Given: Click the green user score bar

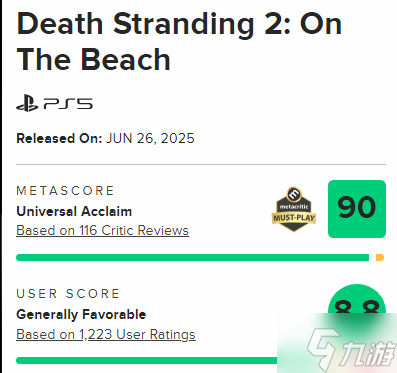Looking at the screenshot, I should pos(147,361).
